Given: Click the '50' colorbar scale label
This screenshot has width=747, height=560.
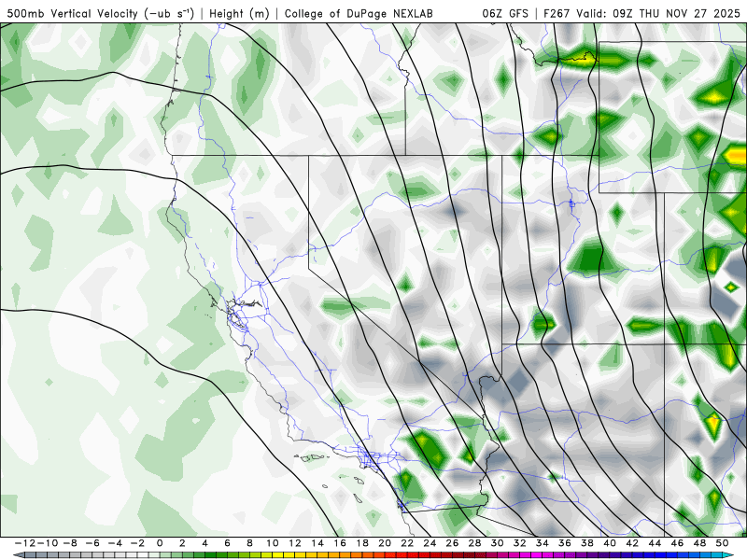Looking at the screenshot, I should (x=722, y=543).
